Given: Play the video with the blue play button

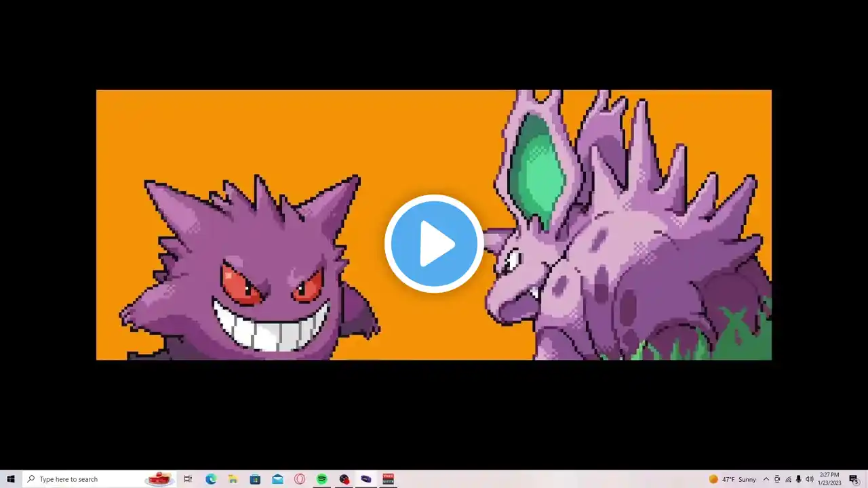Looking at the screenshot, I should (434, 244).
